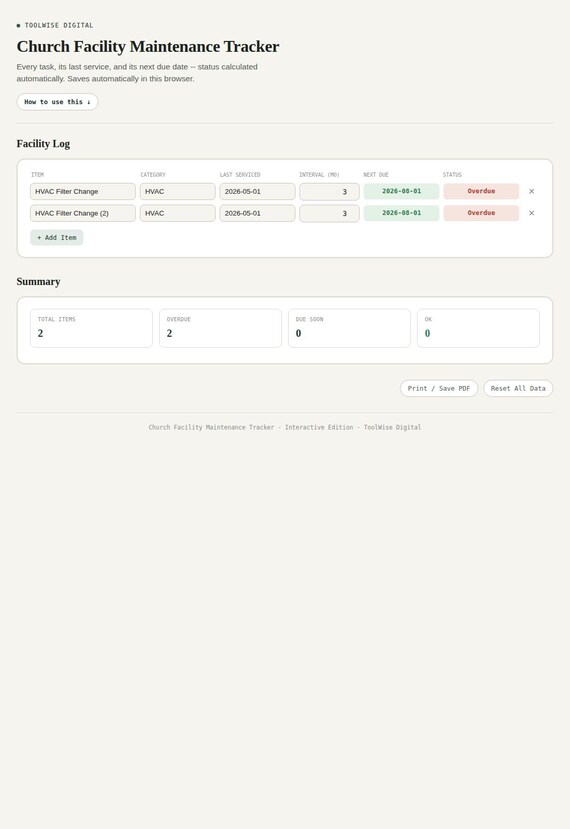Change interval months for HVAC Filter Change
Image resolution: width=570 pixels, height=829 pixels.
click(329, 191)
